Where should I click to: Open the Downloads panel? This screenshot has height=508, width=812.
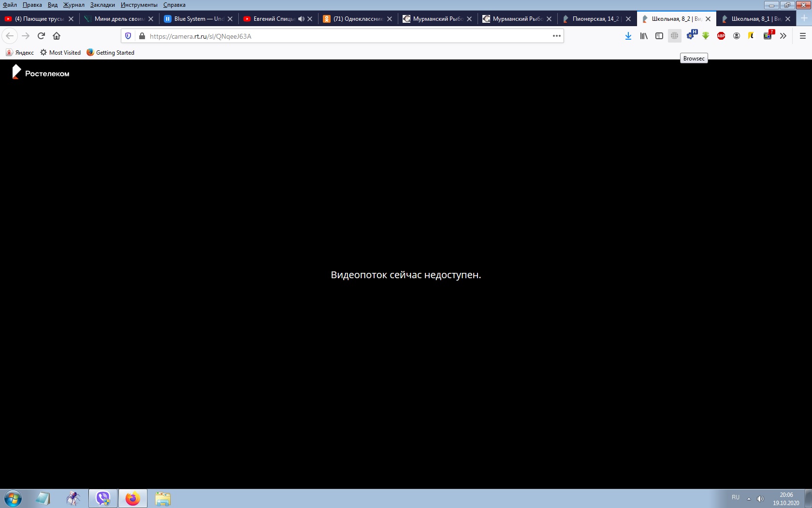(x=628, y=36)
